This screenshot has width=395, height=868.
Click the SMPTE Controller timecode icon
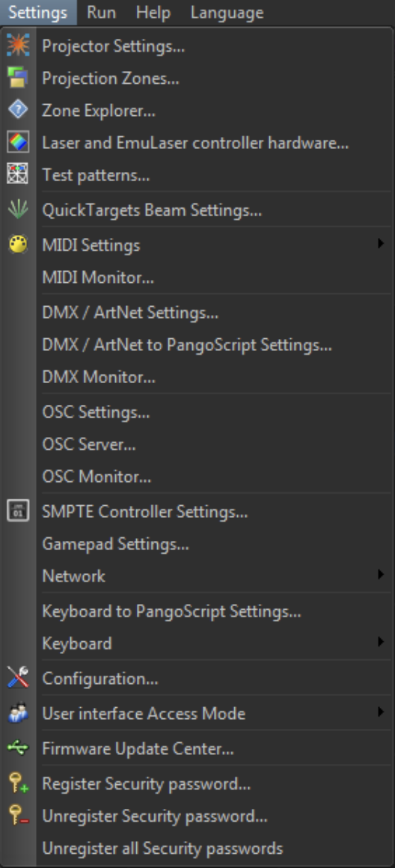(x=18, y=511)
